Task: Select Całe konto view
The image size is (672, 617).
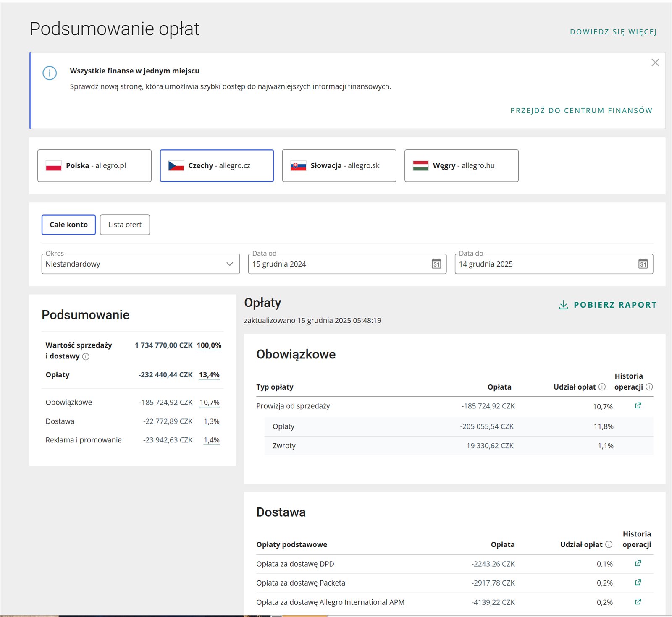Action: pos(68,225)
